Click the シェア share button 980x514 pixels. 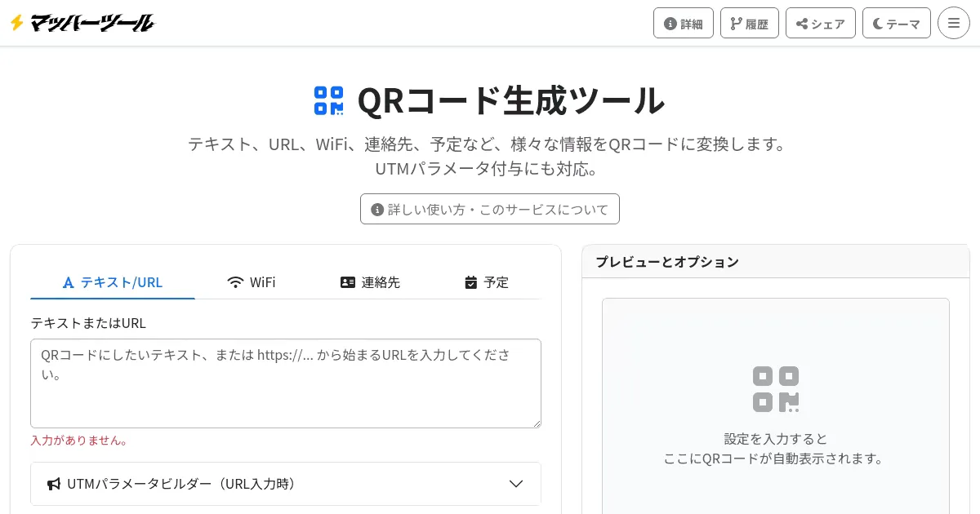tap(820, 24)
